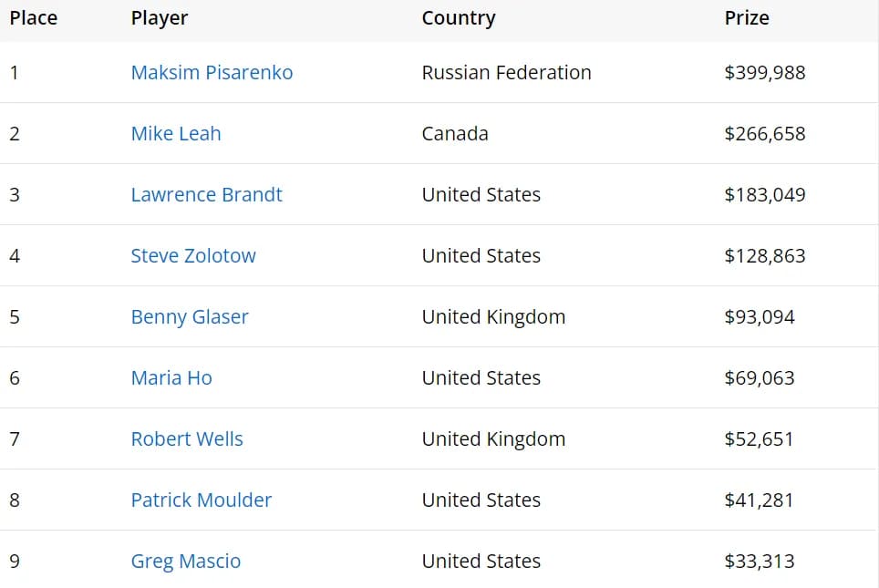The width and height of the screenshot is (879, 588).
Task: Click the Player column header
Action: pos(160,18)
